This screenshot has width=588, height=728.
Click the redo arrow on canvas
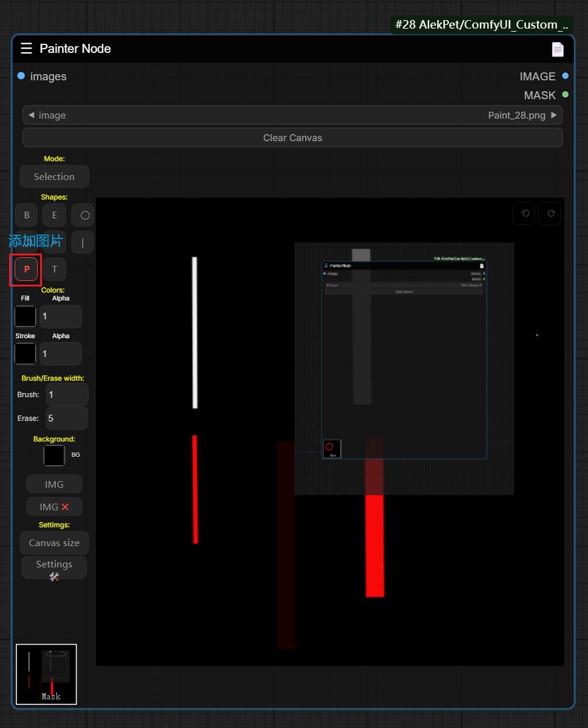point(551,213)
